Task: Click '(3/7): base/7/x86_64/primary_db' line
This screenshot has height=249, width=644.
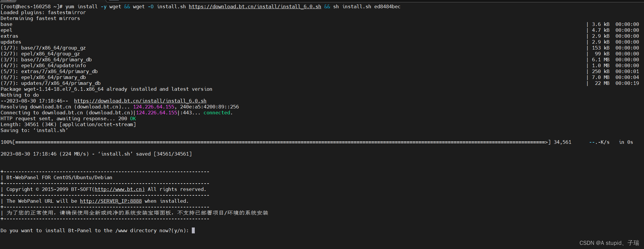Action: tap(46, 60)
